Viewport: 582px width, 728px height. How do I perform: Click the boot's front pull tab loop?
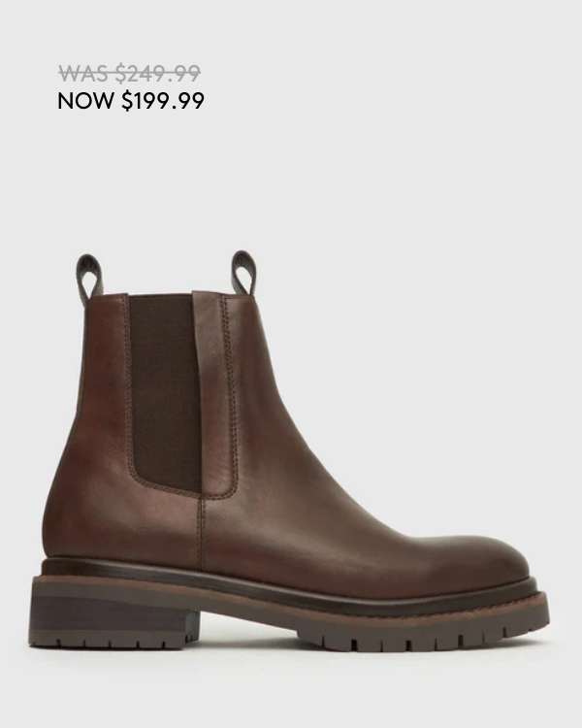tap(243, 273)
